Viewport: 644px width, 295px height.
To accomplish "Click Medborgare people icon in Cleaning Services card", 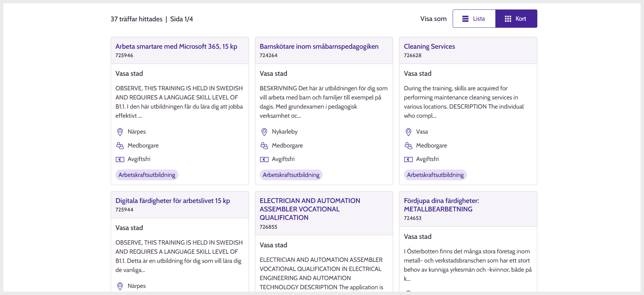I will [x=408, y=145].
